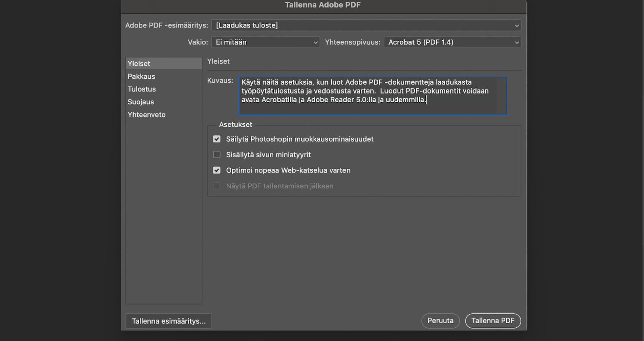This screenshot has height=341, width=644.
Task: Click the Tallenna Adobe PDF title bar
Action: (323, 5)
